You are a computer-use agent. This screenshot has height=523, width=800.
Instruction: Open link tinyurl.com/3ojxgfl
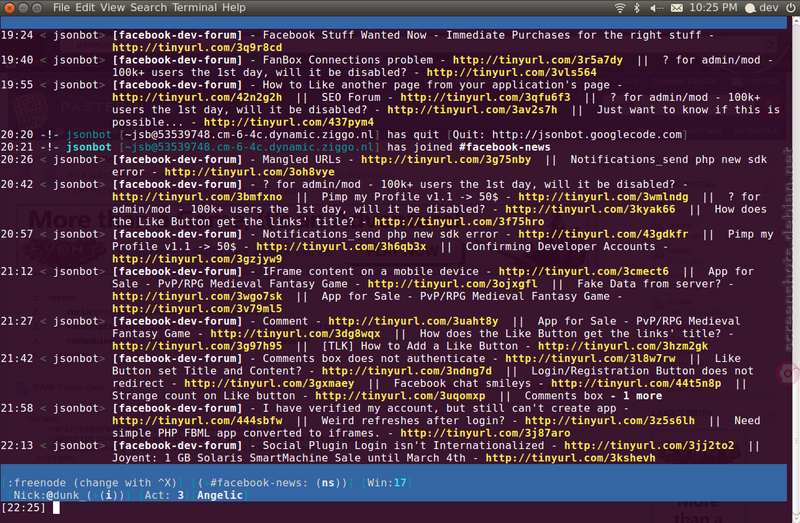pyautogui.click(x=453, y=284)
